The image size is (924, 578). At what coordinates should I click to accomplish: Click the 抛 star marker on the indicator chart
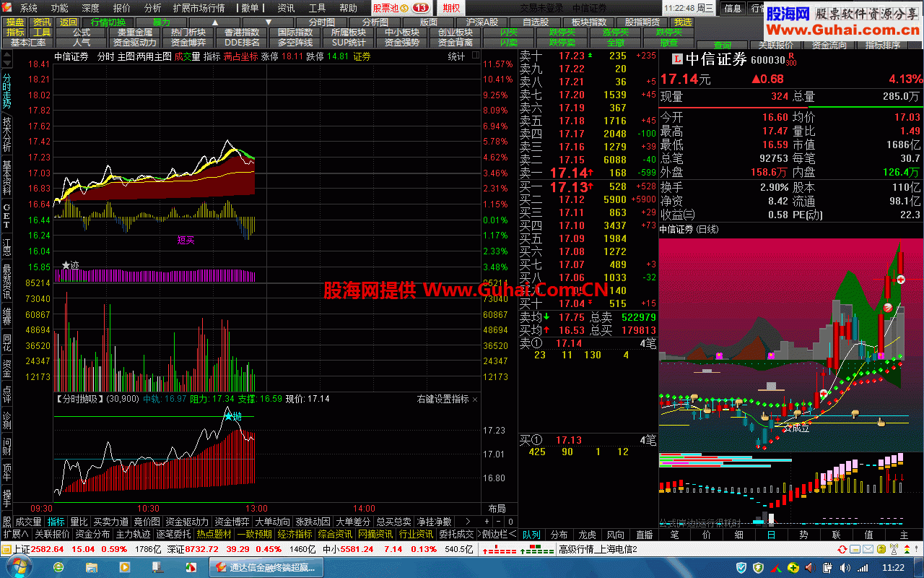232,417
